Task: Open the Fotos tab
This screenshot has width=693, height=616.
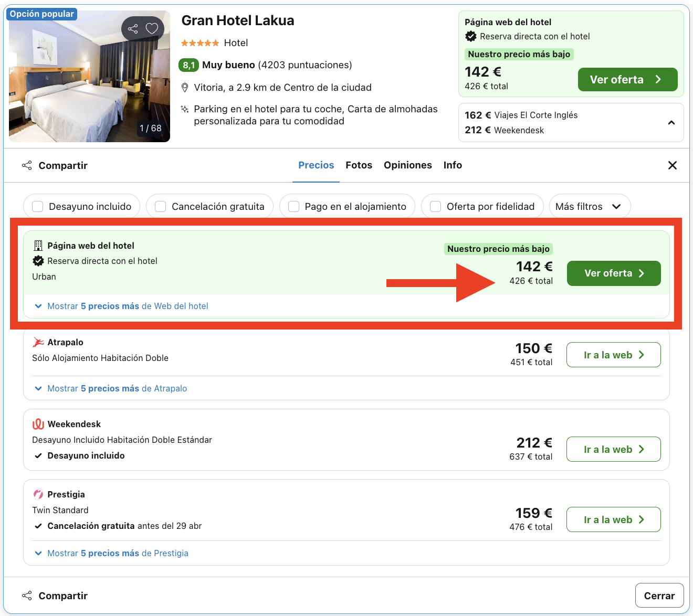Action: [x=359, y=165]
